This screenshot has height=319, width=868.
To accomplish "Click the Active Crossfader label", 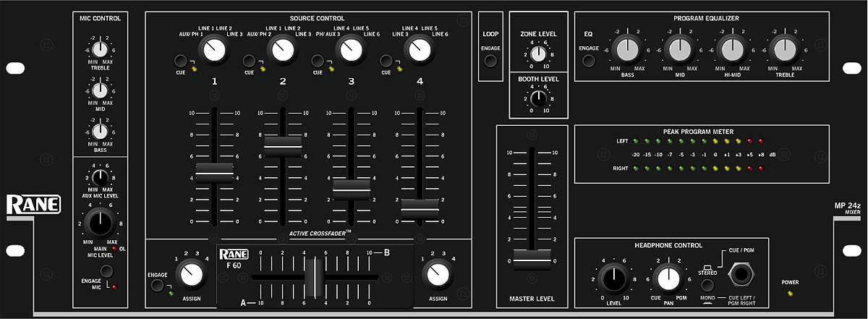I will coord(320,232).
